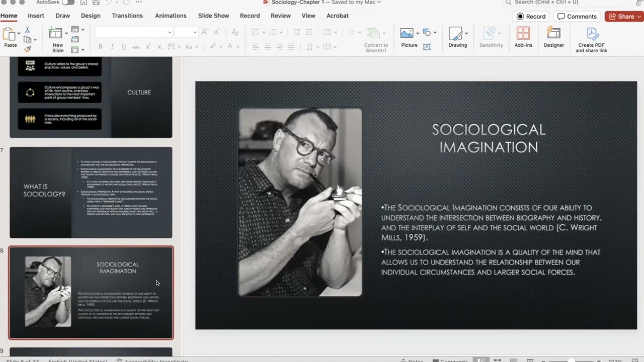
Task: Click the font size combo box
Action: click(x=186, y=32)
